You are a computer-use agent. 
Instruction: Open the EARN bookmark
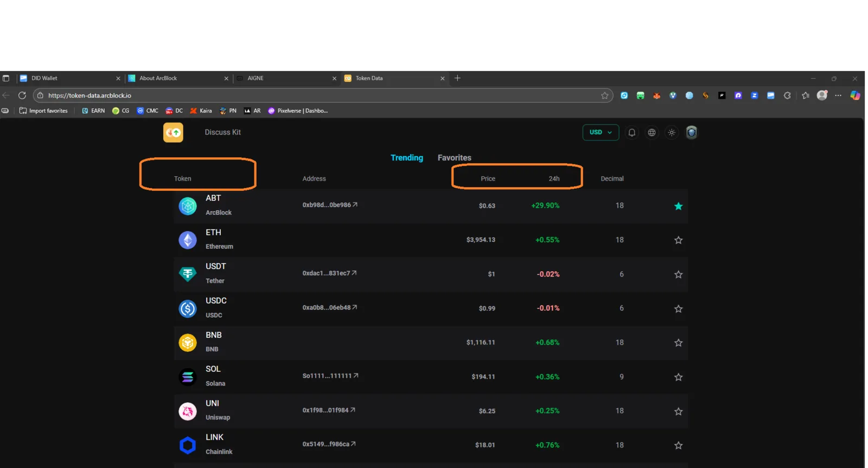click(93, 111)
